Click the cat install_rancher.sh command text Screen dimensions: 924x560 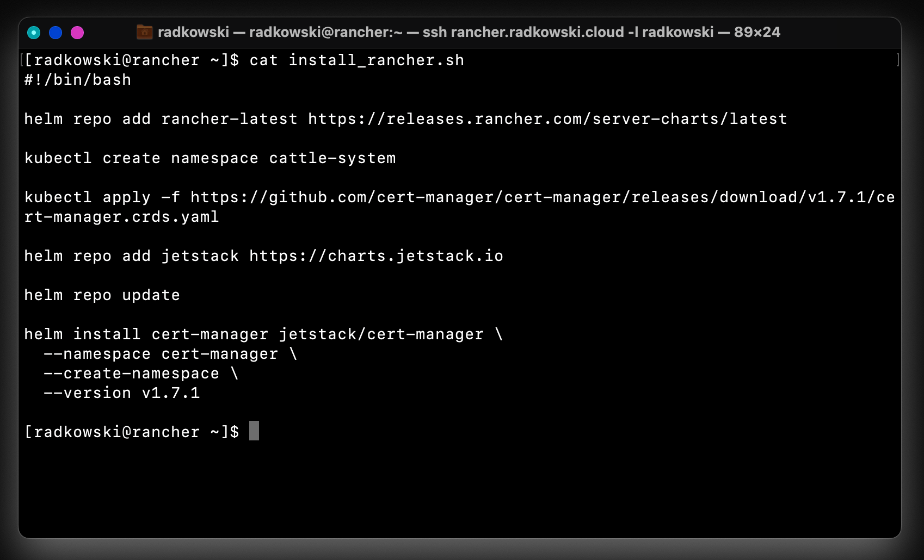356,60
